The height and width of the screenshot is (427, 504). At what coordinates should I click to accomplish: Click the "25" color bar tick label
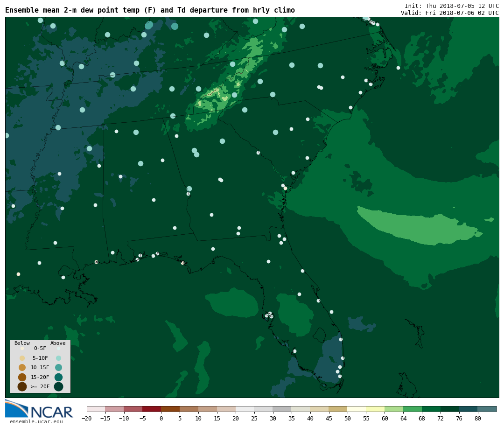[x=254, y=419]
